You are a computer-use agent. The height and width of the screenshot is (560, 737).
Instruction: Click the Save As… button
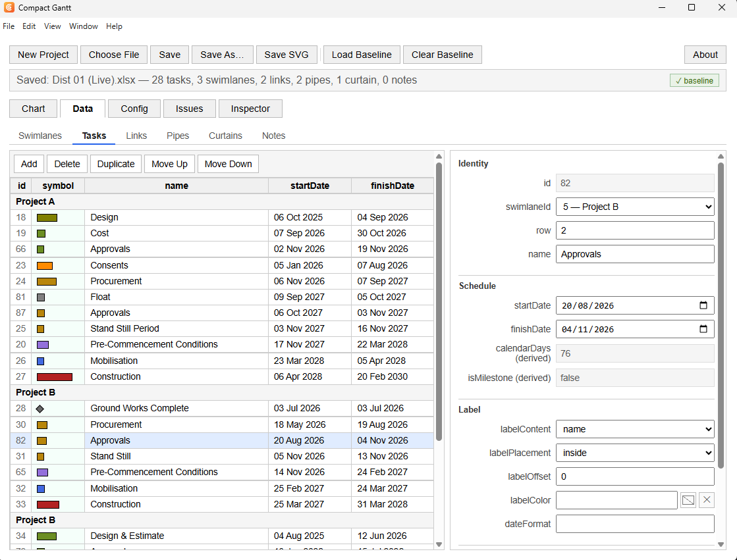[x=223, y=55]
